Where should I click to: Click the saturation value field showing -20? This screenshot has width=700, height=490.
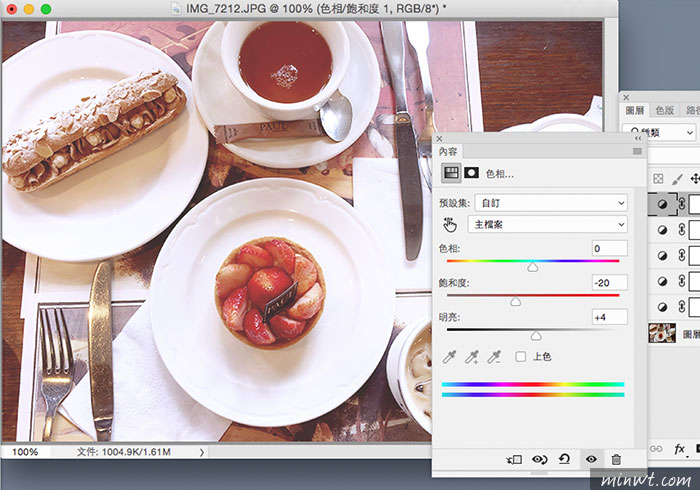click(609, 282)
